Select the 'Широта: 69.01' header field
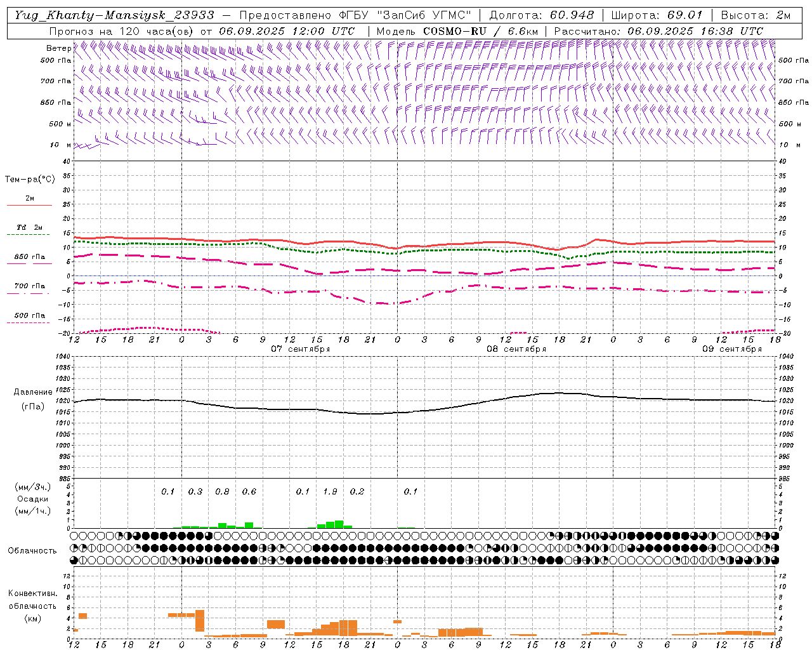 657,15
